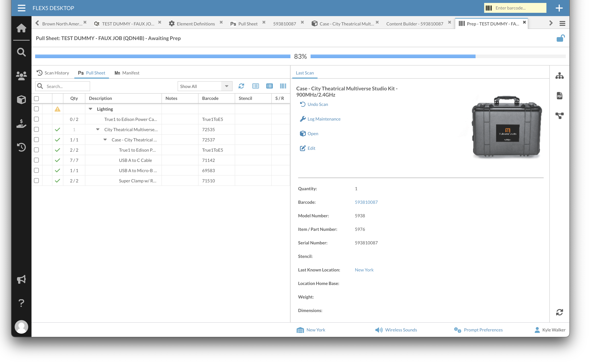
Task: Collapse the City Theatrical Multiverse tree row
Action: click(x=98, y=130)
